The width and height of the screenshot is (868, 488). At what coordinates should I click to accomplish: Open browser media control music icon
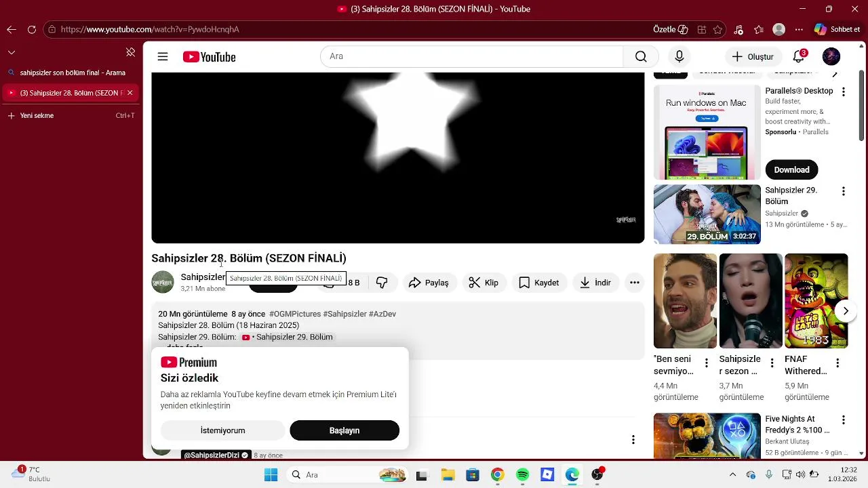click(x=738, y=29)
